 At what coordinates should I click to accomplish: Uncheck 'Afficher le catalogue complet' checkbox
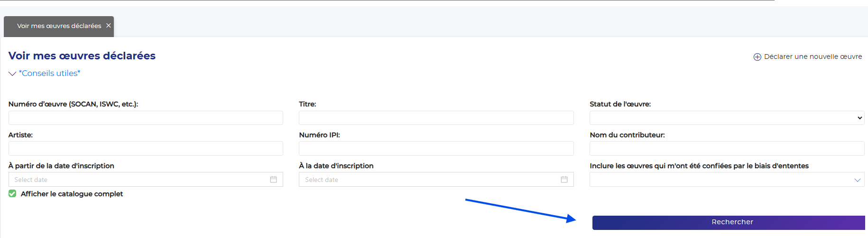pos(12,194)
